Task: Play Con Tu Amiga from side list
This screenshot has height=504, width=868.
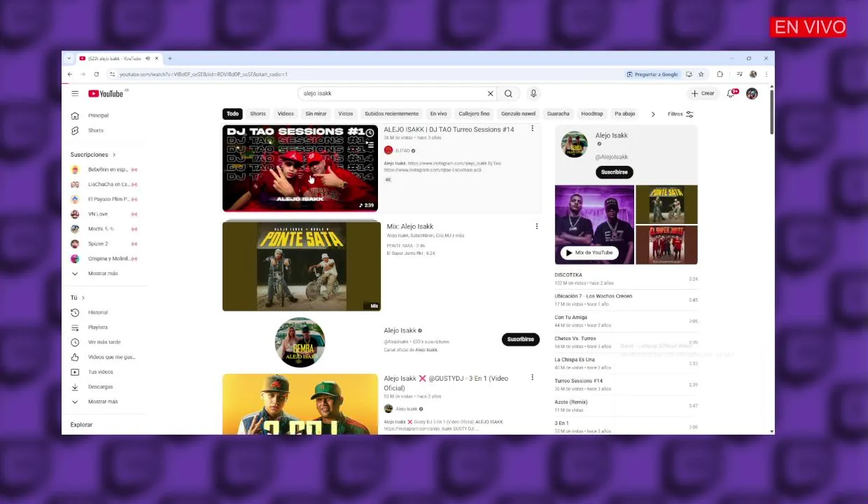Action: 626,321
